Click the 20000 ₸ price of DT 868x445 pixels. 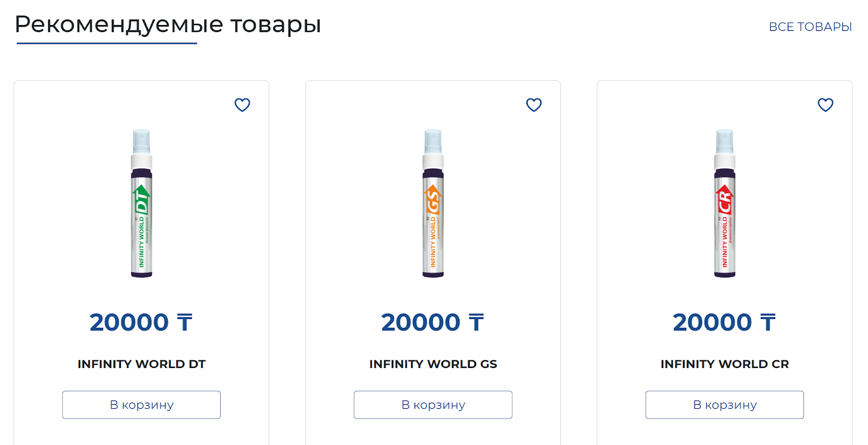coord(141,322)
